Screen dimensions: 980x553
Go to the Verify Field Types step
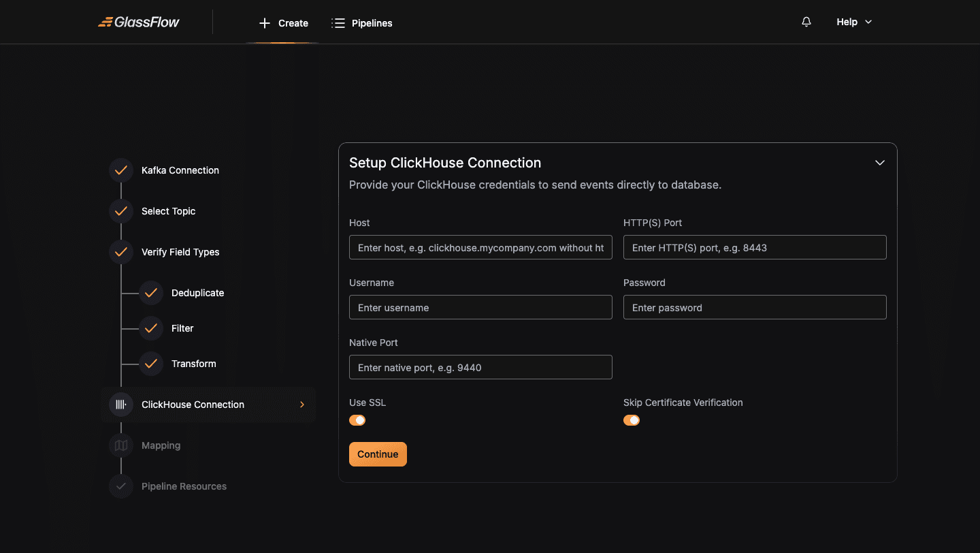click(x=180, y=252)
